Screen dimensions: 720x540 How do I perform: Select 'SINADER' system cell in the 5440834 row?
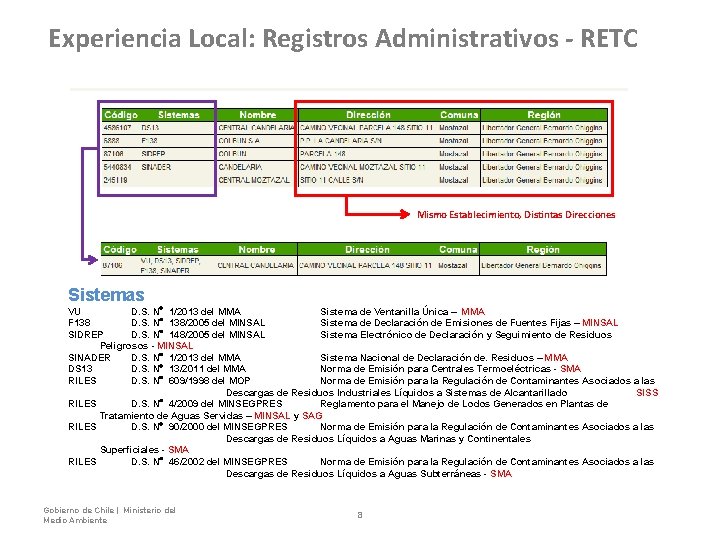[x=156, y=167]
